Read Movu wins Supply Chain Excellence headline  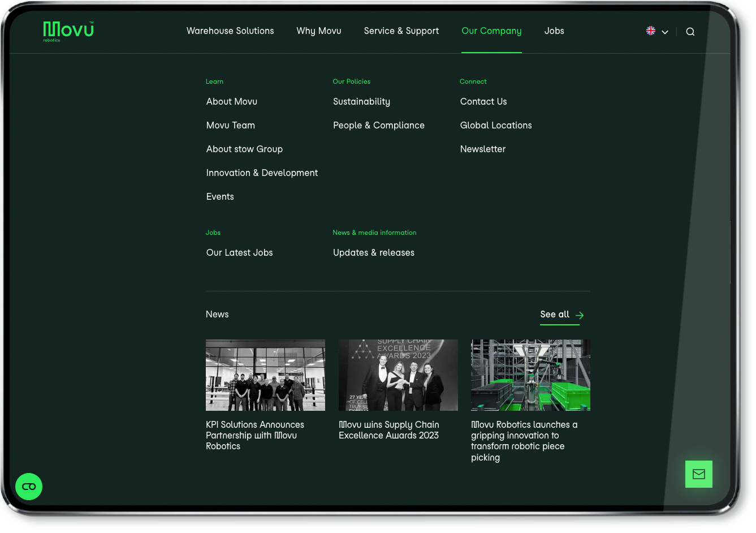pyautogui.click(x=389, y=430)
